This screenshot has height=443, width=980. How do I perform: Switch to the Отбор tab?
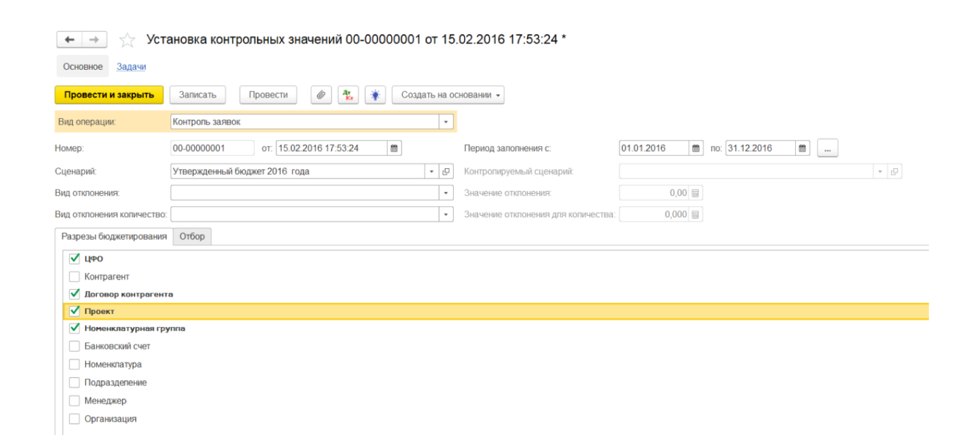[192, 236]
